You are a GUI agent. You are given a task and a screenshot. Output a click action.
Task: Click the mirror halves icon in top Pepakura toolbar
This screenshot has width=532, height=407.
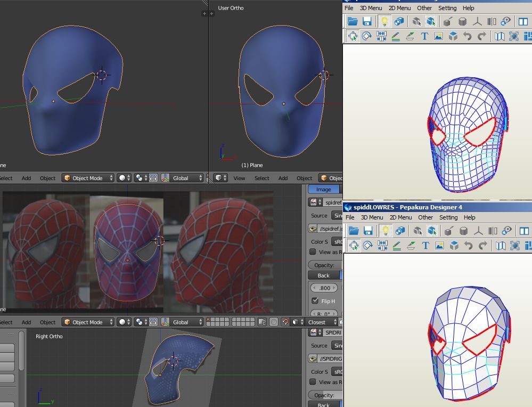click(492, 21)
